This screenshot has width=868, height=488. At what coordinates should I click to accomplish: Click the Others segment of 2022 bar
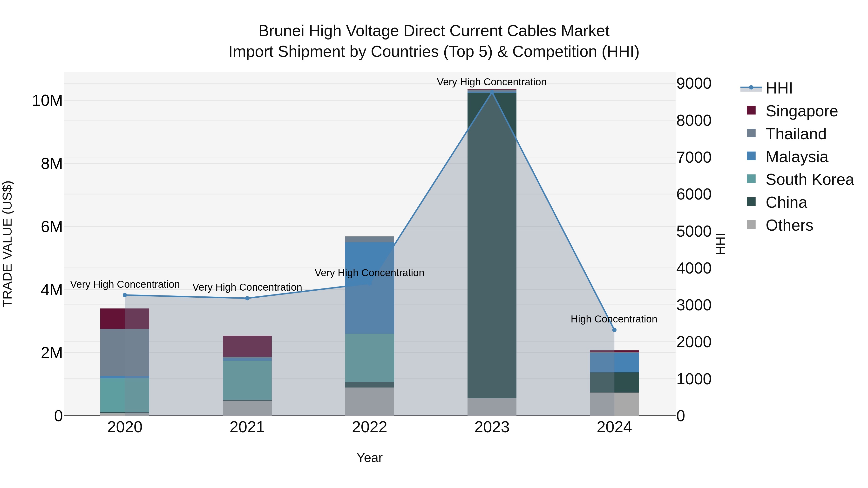point(370,401)
